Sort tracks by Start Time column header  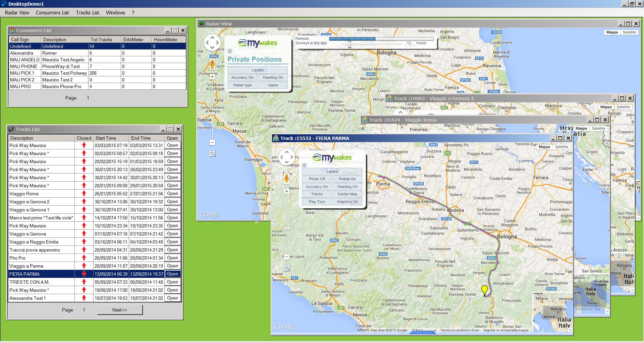111,138
